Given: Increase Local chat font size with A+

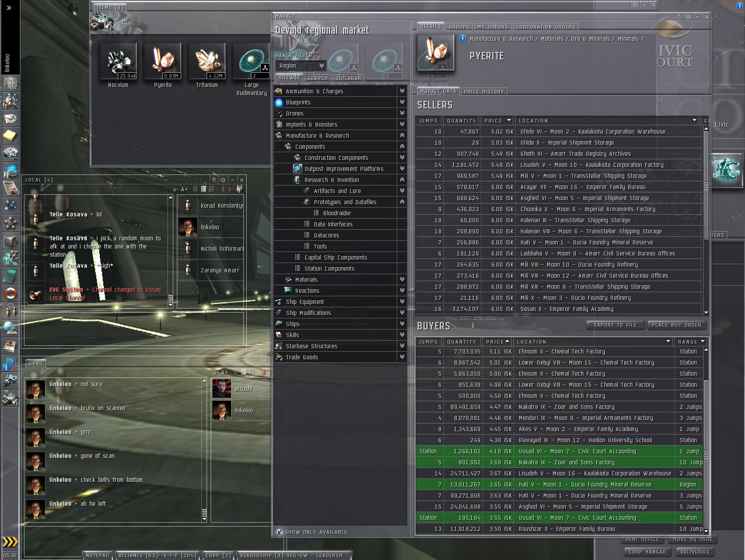Looking at the screenshot, I should pos(184,189).
